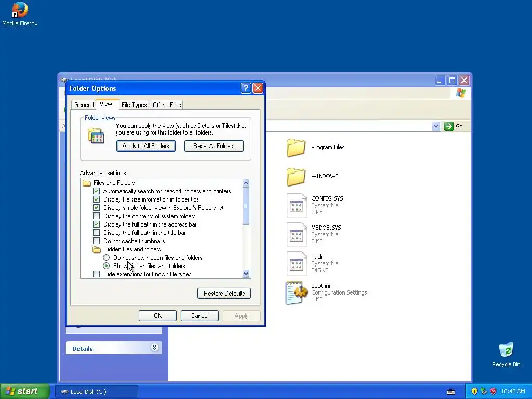Click the Folder views icon in dialog

point(96,136)
